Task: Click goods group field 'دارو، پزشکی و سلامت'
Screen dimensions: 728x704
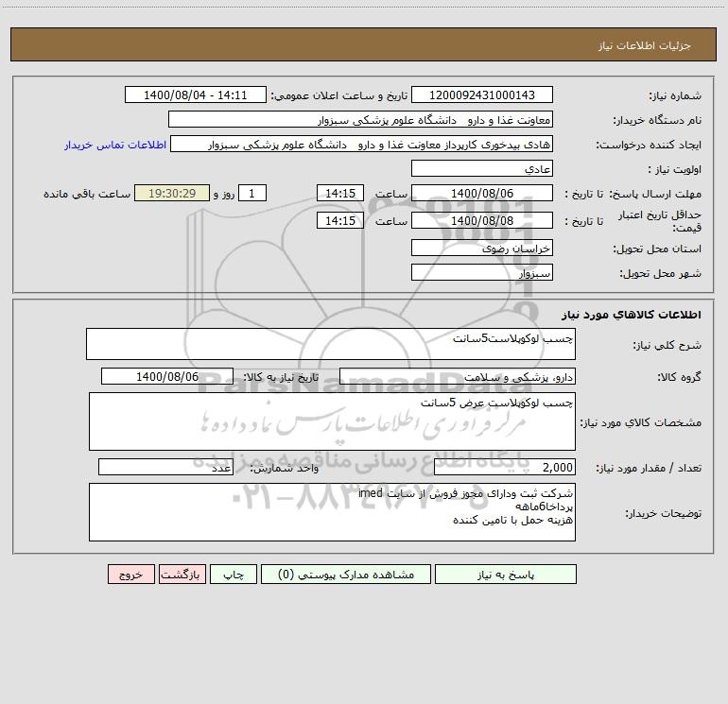Action: pos(458,376)
